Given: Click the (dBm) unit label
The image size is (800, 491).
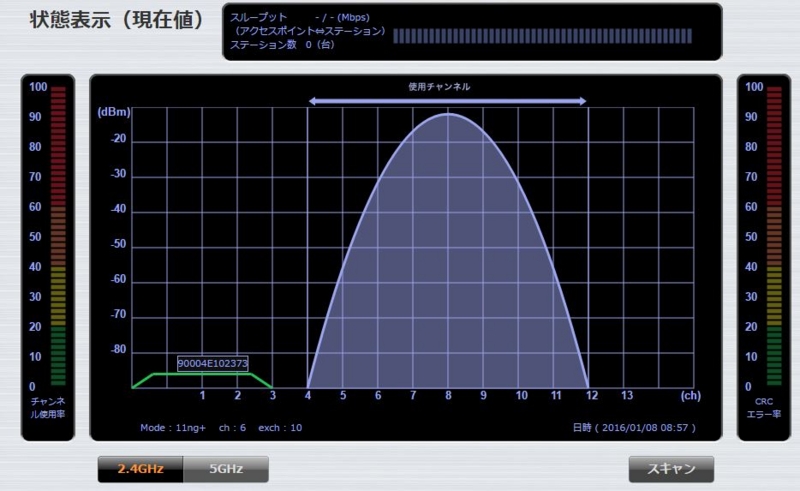Looking at the screenshot, I should pos(114,112).
